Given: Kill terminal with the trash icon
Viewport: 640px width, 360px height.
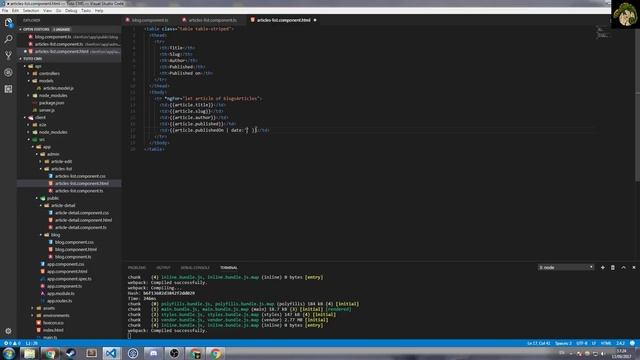Looking at the screenshot, I should tap(613, 267).
